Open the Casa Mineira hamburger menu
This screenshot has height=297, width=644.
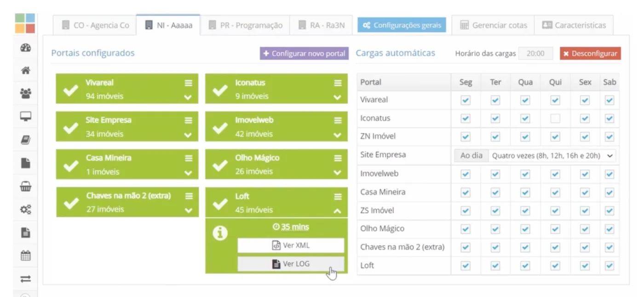pos(189,158)
